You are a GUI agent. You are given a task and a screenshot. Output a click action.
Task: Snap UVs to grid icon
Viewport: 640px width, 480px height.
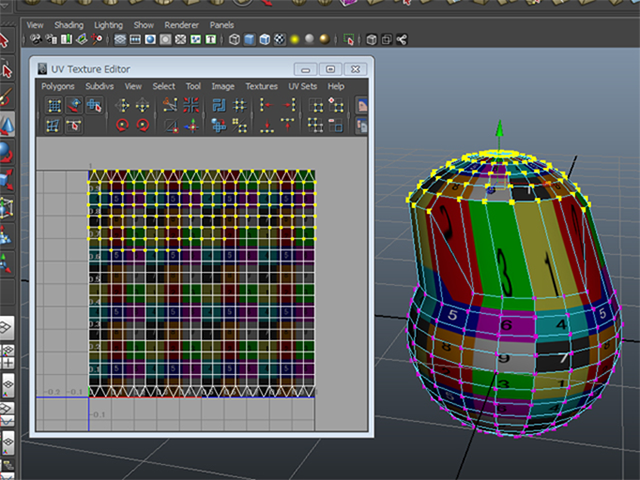[240, 106]
